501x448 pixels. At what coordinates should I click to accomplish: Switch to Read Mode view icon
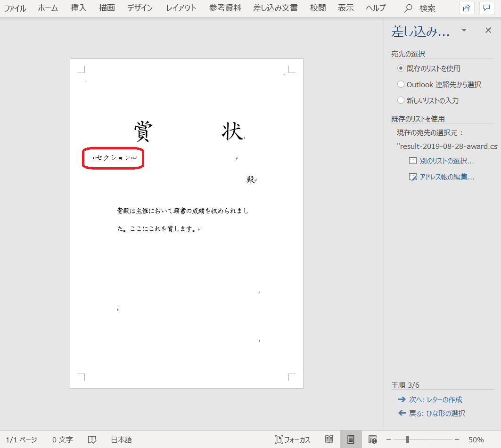point(329,439)
